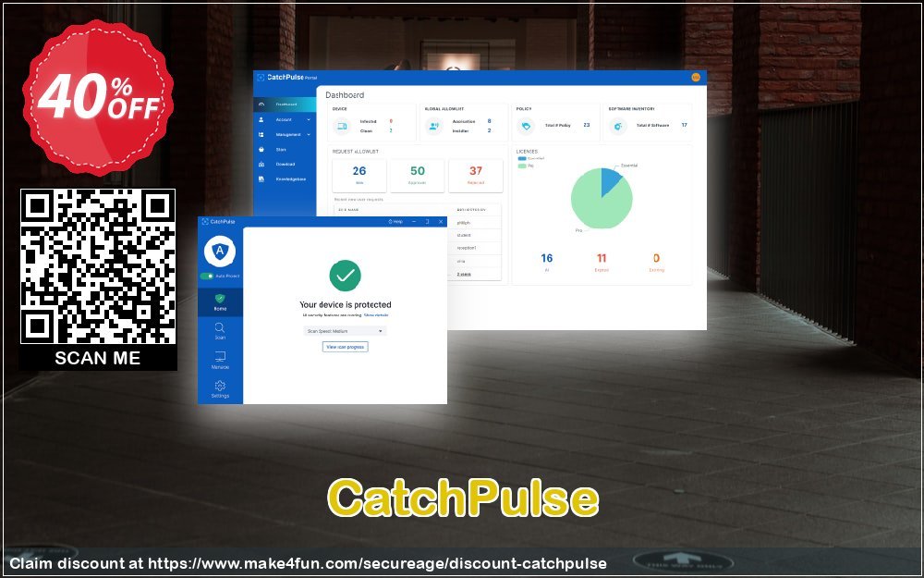Screen dimensions: 924x578
Task: Click the View scan progress button
Action: pos(346,347)
